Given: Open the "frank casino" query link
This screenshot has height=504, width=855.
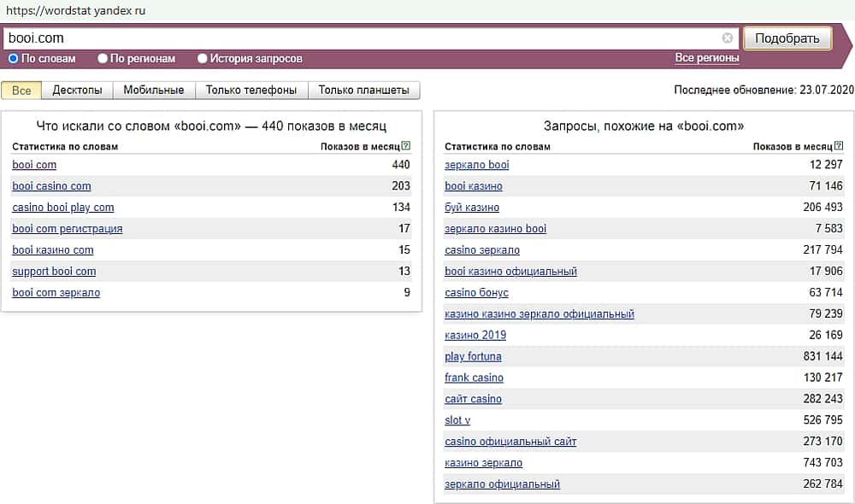Looking at the screenshot, I should (x=474, y=378).
